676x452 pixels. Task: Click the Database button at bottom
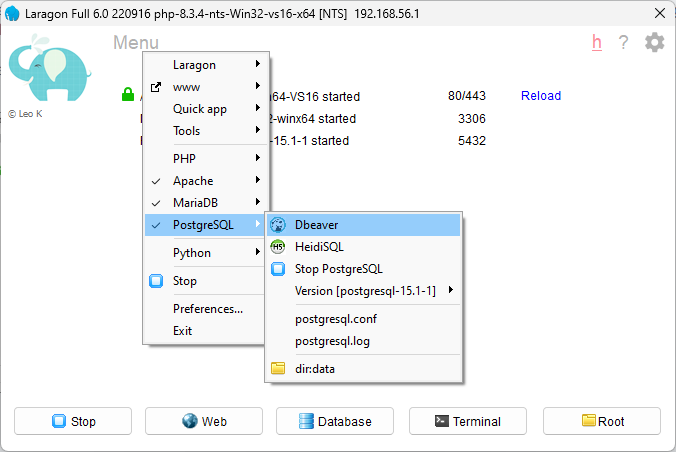tap(335, 421)
